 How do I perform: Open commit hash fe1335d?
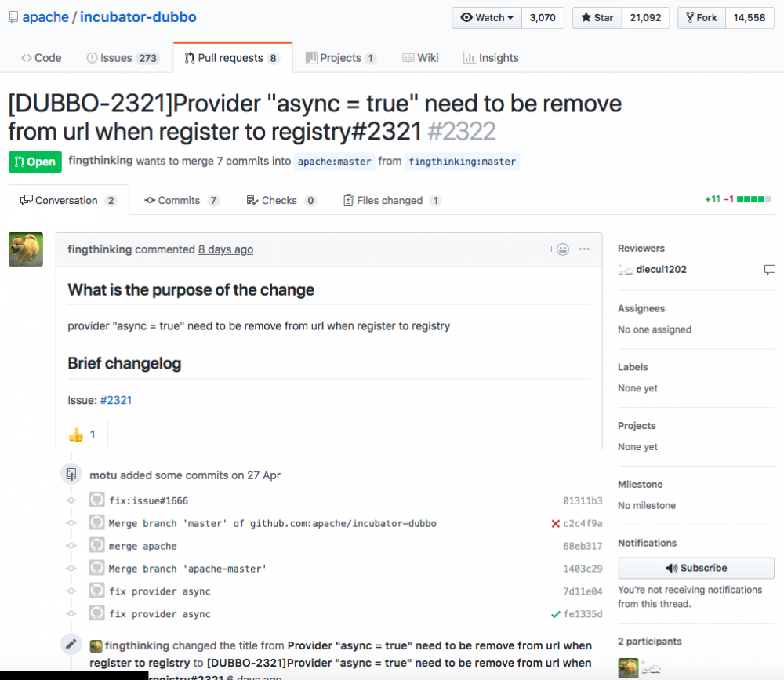point(583,614)
